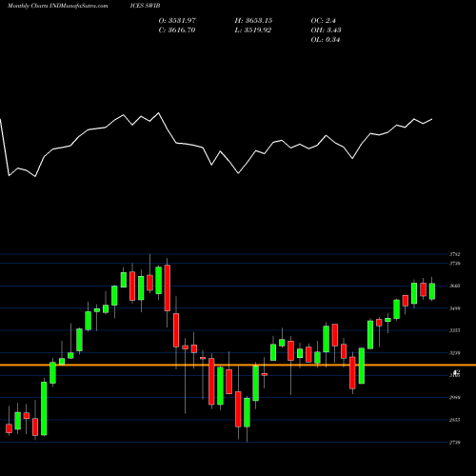Screen dimensions: 476x476
Task: Click the 2969 price axis label
Action: pos(454,397)
